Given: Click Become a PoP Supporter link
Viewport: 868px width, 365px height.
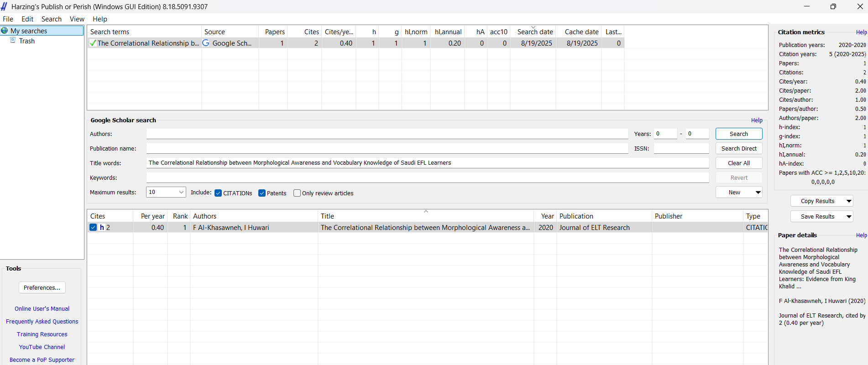Looking at the screenshot, I should tap(42, 360).
